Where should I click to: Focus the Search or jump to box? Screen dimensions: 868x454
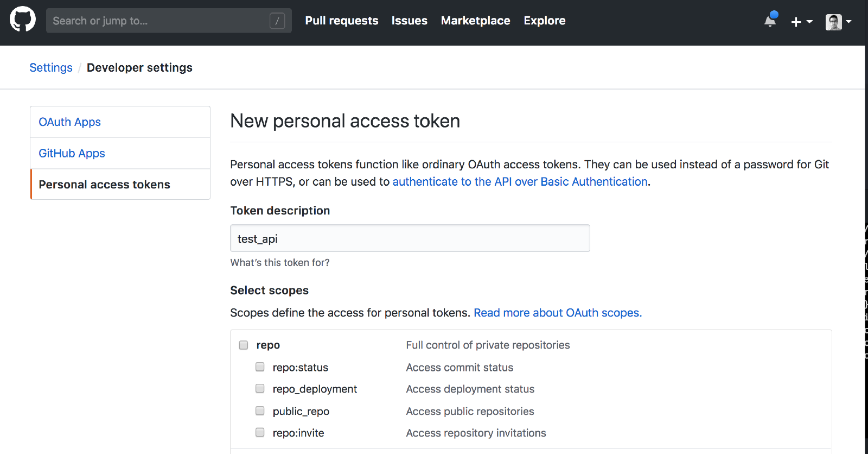pos(157,21)
